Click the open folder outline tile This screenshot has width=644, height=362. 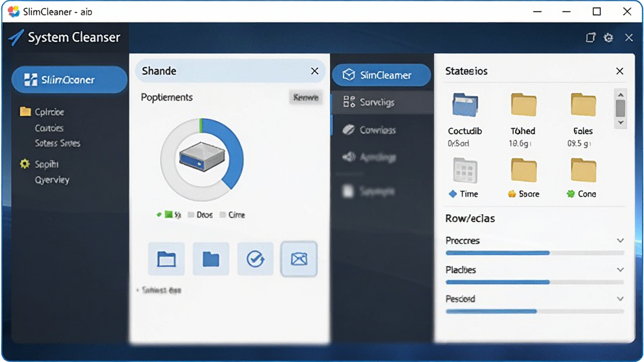pyautogui.click(x=166, y=259)
